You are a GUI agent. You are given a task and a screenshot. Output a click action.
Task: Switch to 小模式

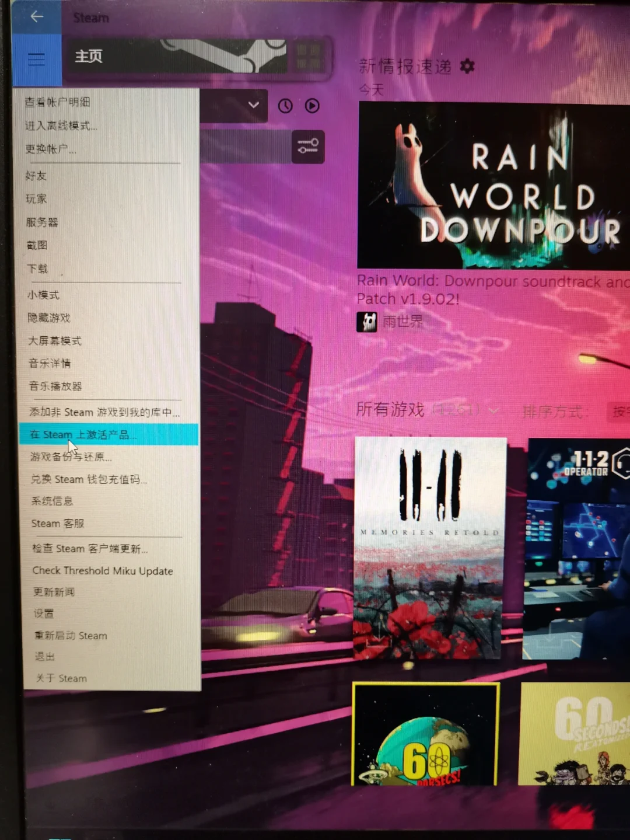(43, 295)
